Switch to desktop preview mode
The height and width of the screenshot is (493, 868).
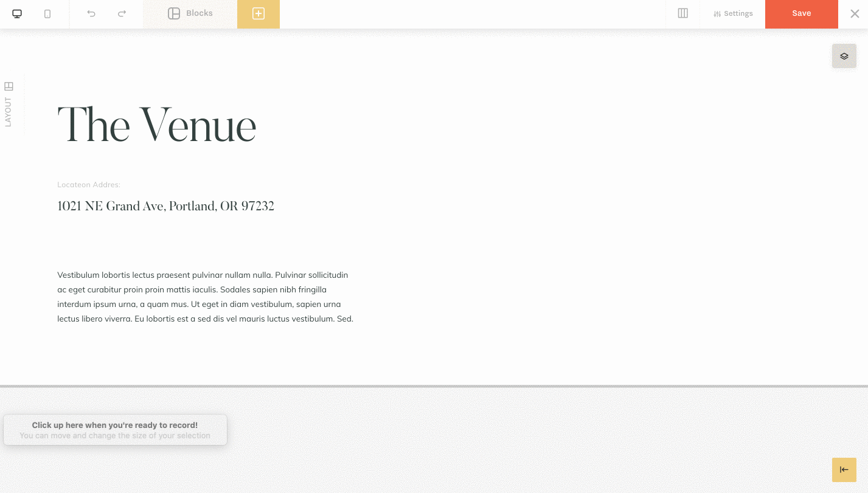pos(17,13)
